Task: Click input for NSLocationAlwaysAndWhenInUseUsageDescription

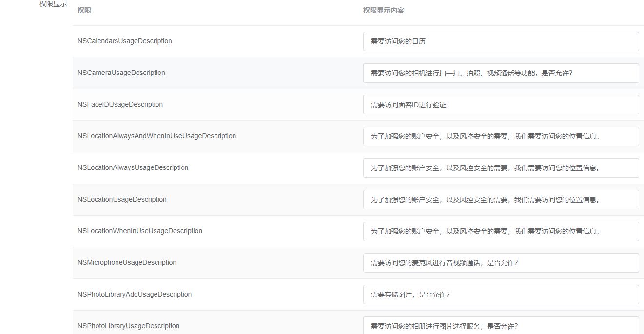Action: click(501, 136)
